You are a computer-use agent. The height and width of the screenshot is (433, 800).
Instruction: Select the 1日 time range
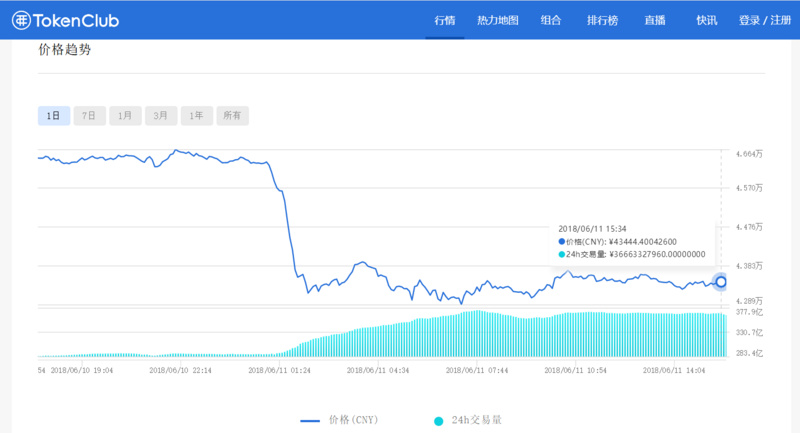click(x=53, y=115)
